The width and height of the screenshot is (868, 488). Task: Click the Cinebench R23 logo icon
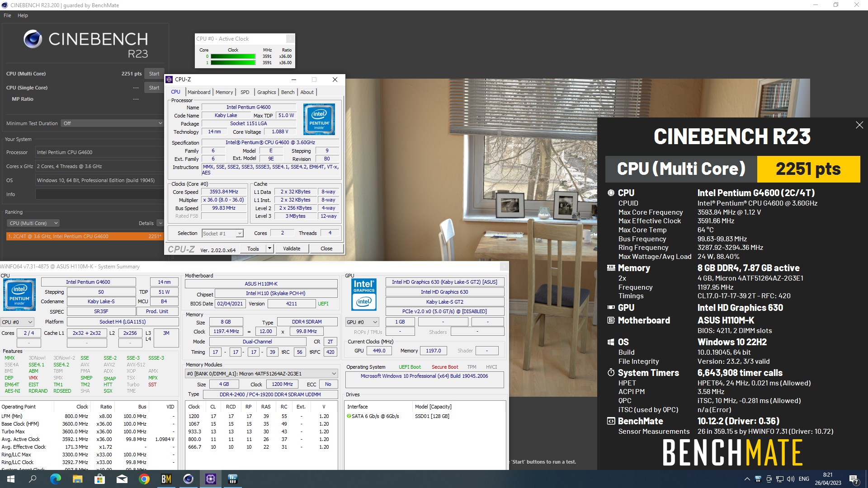[33, 39]
